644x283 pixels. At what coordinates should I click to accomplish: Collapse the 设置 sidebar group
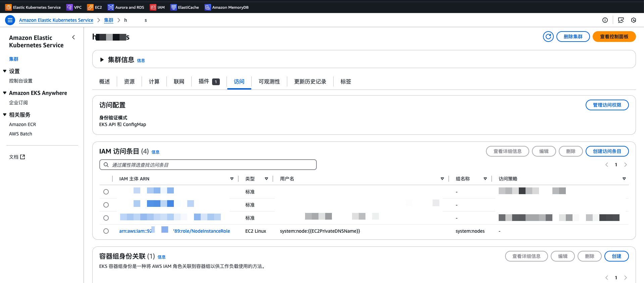click(x=5, y=71)
